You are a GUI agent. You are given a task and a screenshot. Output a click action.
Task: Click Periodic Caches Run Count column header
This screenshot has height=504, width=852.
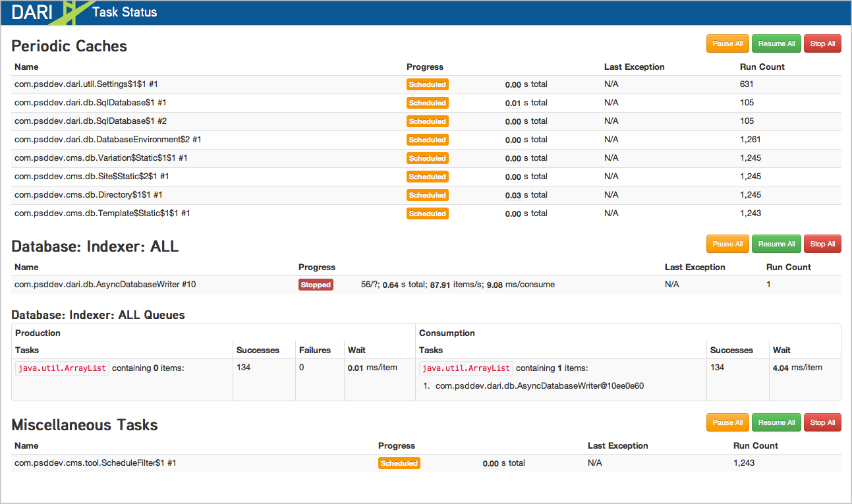pos(762,67)
